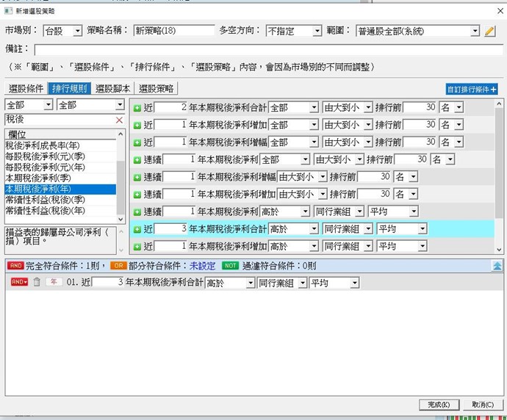Expand the 多空方向 dropdown set to 不指定

click(x=294, y=31)
